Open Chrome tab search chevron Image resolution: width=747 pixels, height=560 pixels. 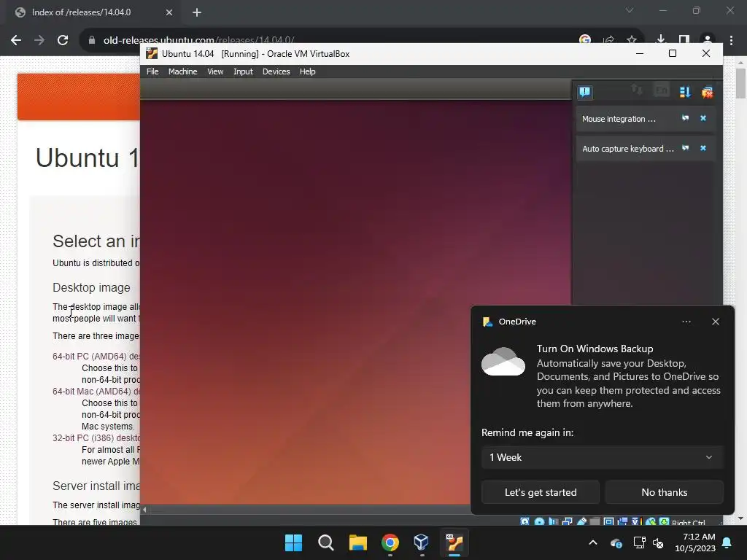click(x=630, y=10)
